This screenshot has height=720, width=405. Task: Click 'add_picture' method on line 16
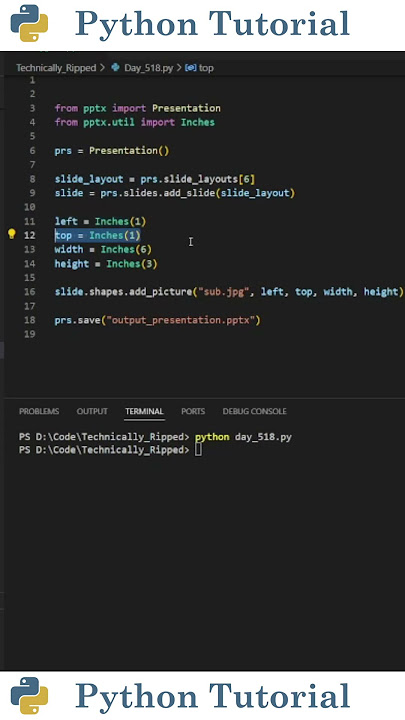[x=161, y=292]
